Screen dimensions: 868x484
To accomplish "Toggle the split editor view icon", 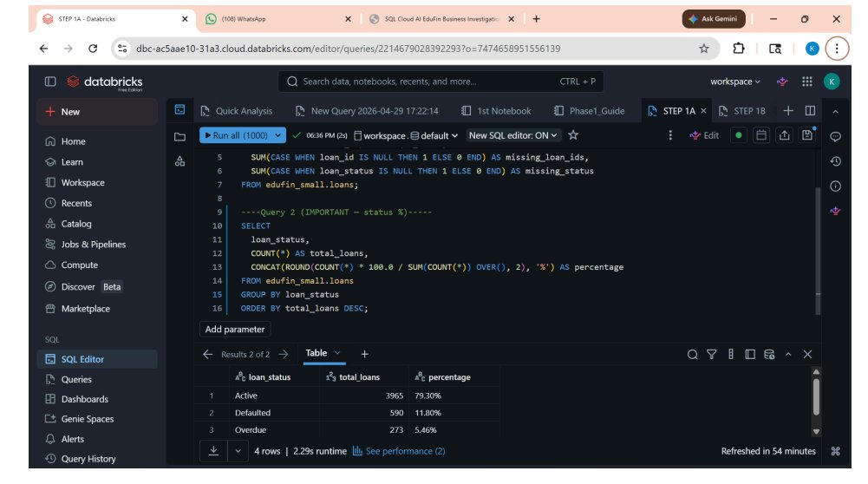I will (x=810, y=111).
